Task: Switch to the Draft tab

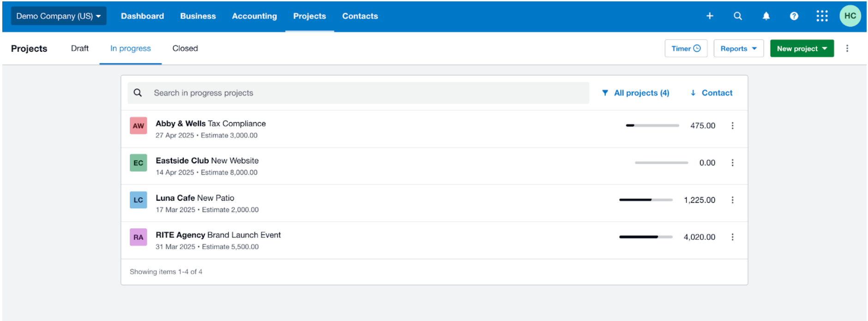Action: 80,48
